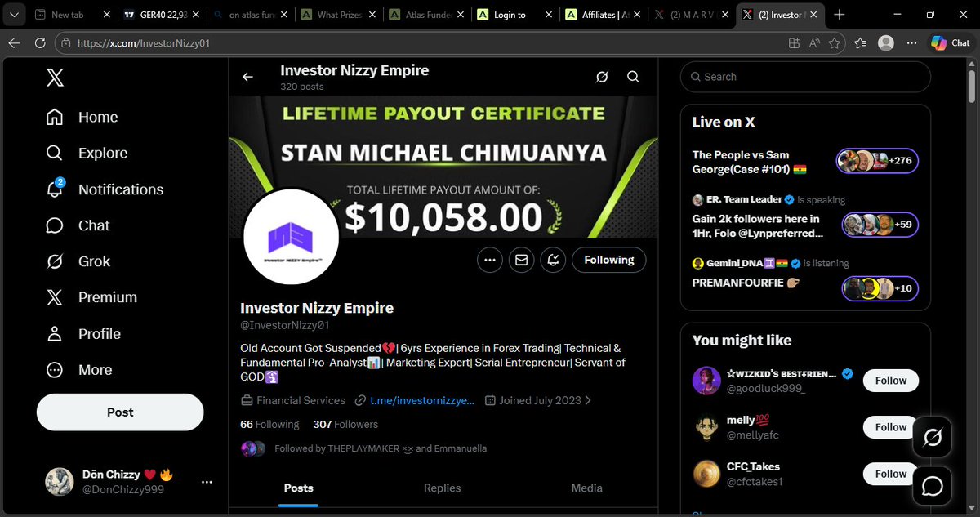Search this profile's posts with magnifier icon
Image resolution: width=980 pixels, height=517 pixels.
click(633, 77)
